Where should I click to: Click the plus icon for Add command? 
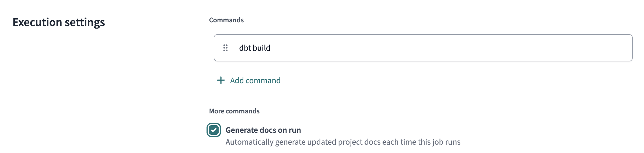point(221,80)
